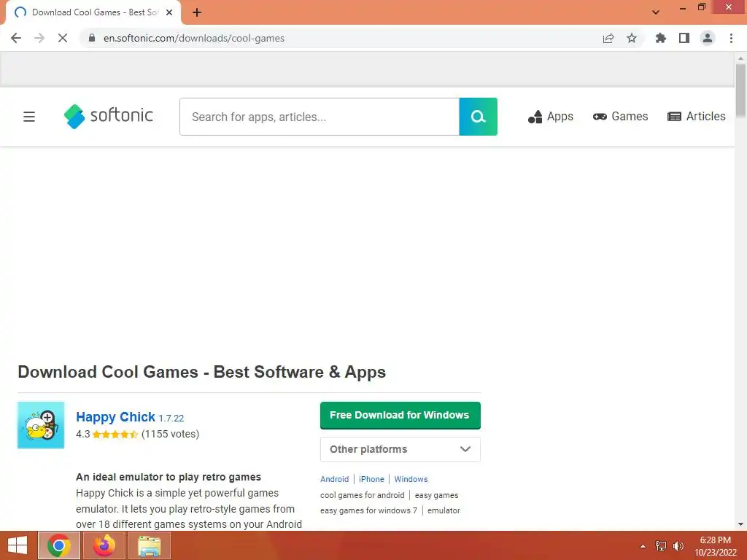Open the Windows Start menu
This screenshot has height=560, width=747.
click(x=18, y=545)
